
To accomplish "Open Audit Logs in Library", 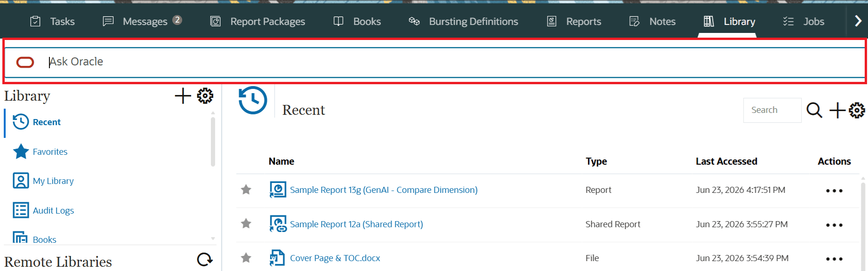I will pos(53,211).
